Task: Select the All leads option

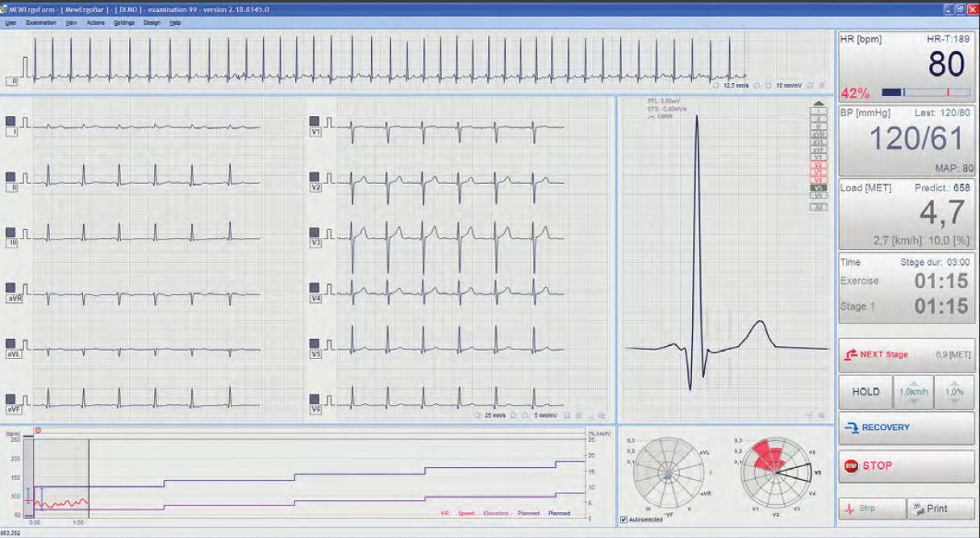Action: click(818, 207)
